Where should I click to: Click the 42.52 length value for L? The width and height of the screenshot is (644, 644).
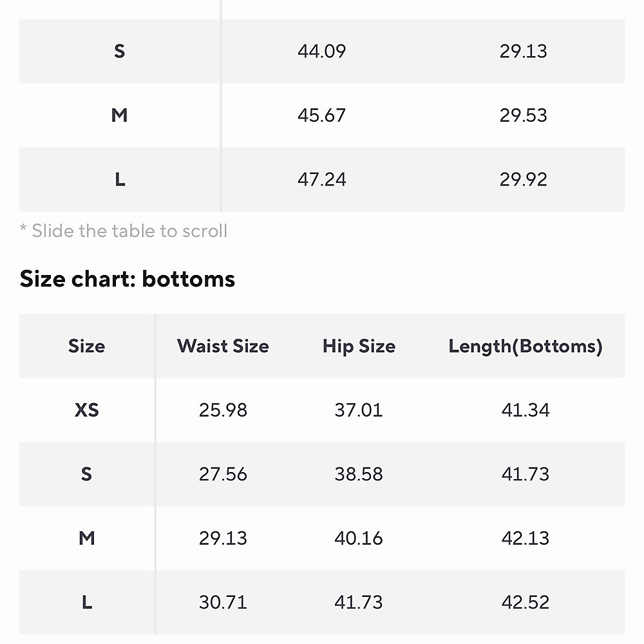[x=526, y=602]
